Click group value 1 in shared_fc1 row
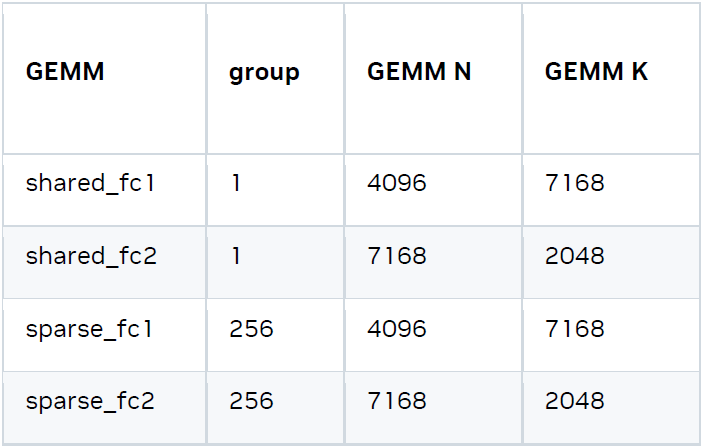The width and height of the screenshot is (704, 447). [x=236, y=183]
